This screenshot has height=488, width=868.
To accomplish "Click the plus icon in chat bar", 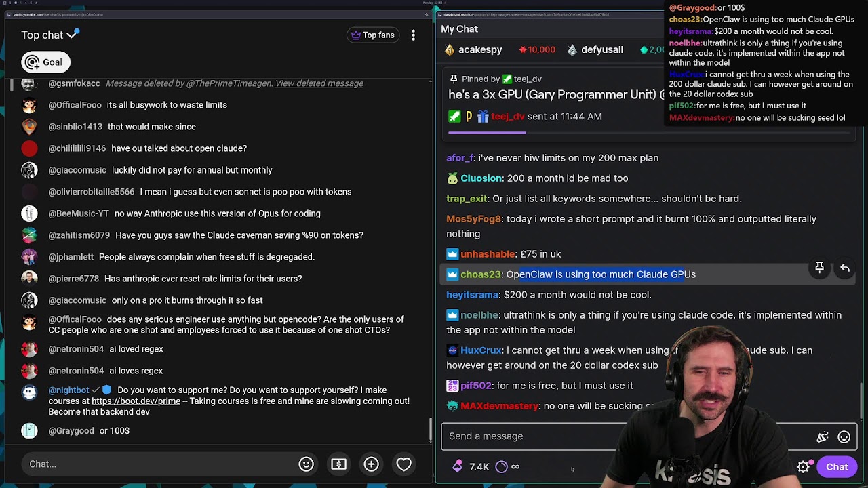I will click(x=371, y=464).
